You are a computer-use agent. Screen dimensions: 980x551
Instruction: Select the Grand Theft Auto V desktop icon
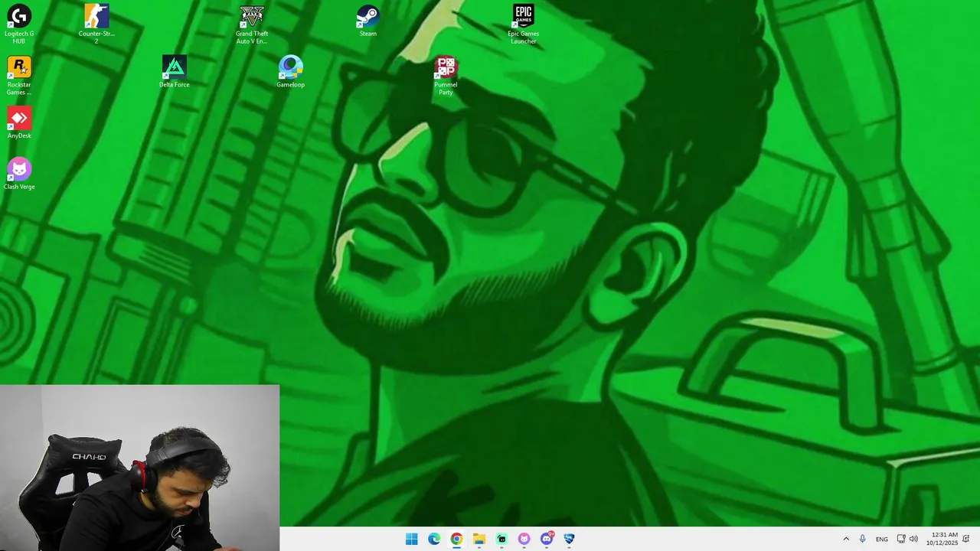pos(251,24)
